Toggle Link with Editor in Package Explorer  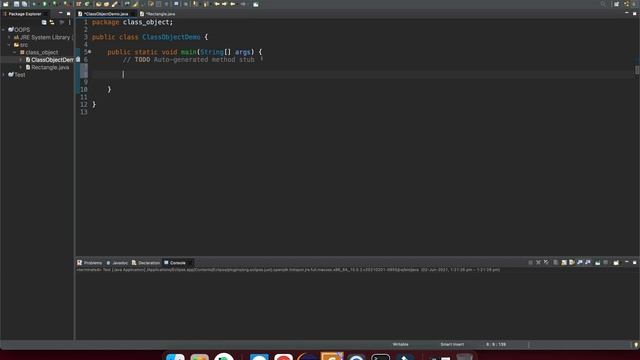pyautogui.click(x=52, y=22)
